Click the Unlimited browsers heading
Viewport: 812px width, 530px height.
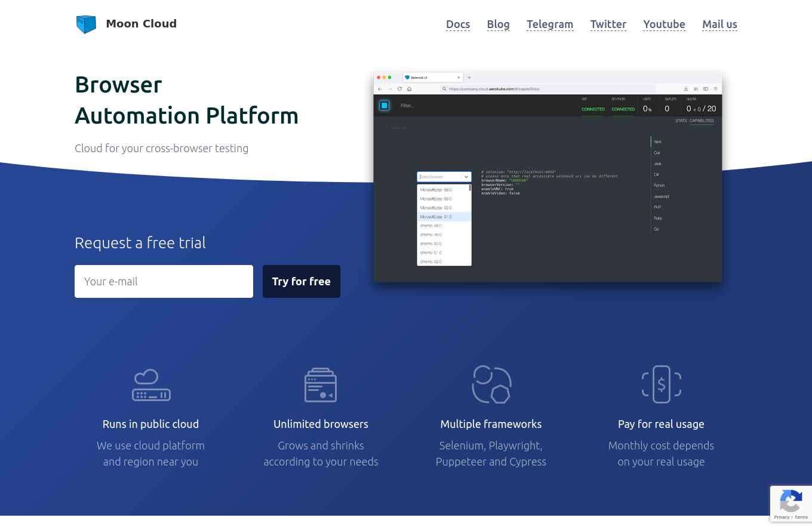point(321,424)
